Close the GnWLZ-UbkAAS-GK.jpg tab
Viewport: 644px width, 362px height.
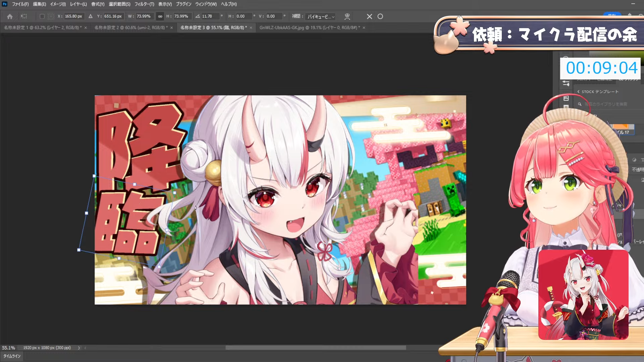[364, 27]
